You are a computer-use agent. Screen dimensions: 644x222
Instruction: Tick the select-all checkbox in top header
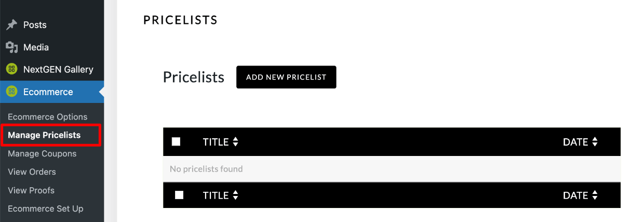[176, 141]
